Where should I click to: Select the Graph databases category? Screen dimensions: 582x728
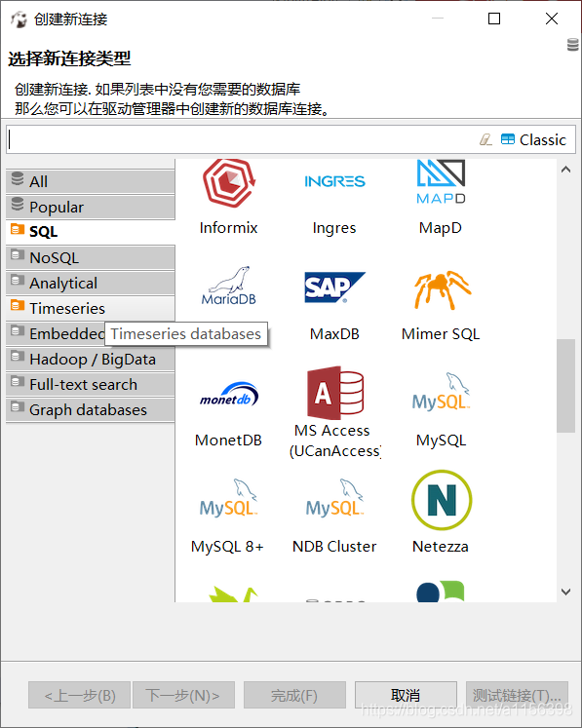click(91, 410)
